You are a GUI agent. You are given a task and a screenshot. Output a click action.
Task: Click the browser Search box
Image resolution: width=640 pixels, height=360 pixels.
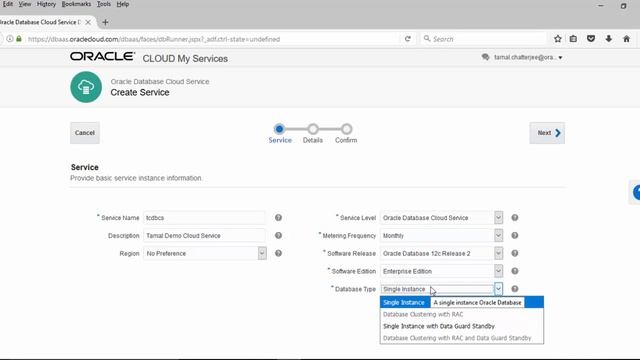click(484, 39)
